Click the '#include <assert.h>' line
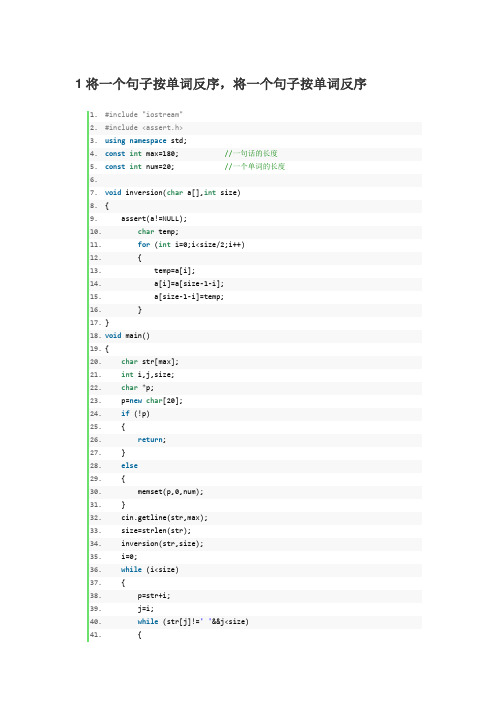This screenshot has width=496, height=702. pyautogui.click(x=144, y=128)
